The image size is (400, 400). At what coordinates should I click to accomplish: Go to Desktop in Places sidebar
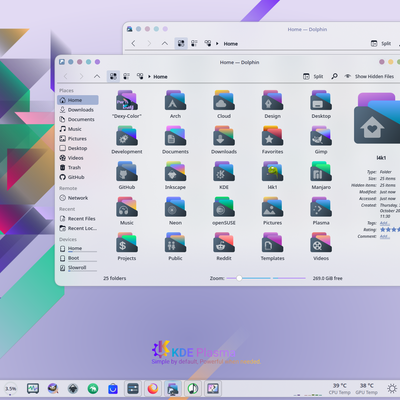pyautogui.click(x=77, y=148)
